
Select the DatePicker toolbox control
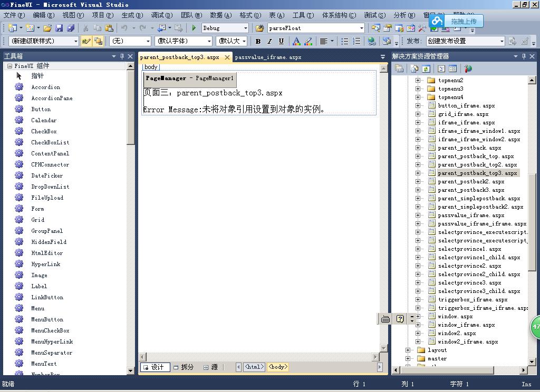tap(46, 175)
